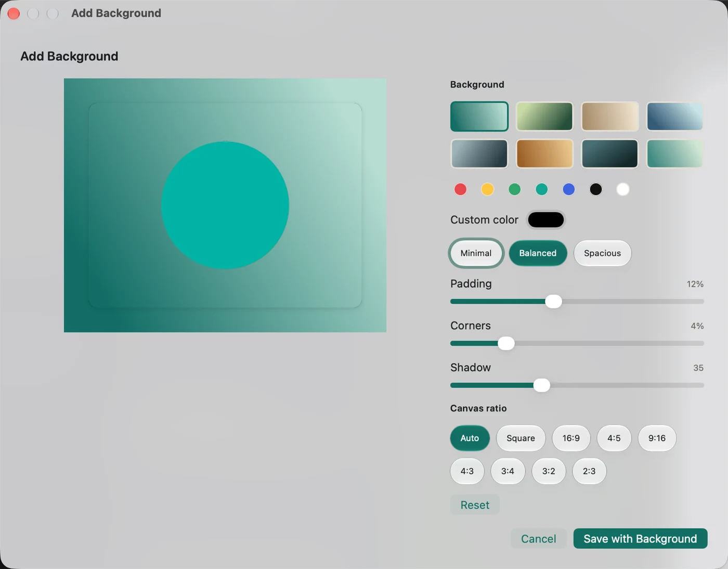The height and width of the screenshot is (569, 728).
Task: Choose the lime-to-dark-green gradient swatch
Action: pyautogui.click(x=544, y=116)
